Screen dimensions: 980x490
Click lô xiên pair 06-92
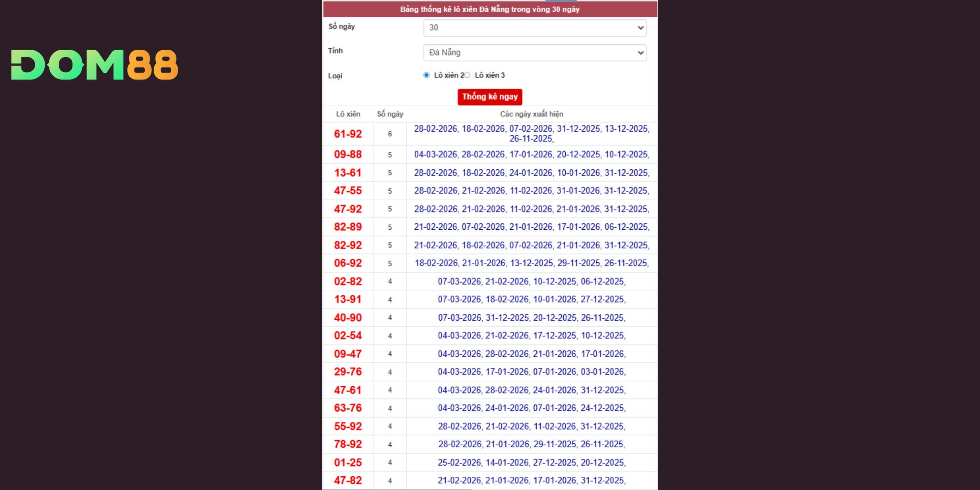(348, 263)
